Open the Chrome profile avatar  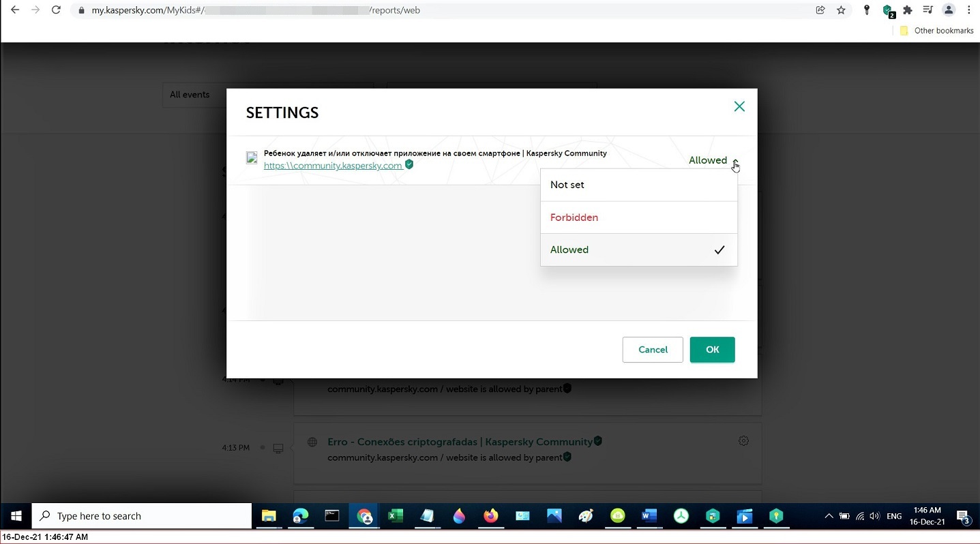tap(949, 10)
